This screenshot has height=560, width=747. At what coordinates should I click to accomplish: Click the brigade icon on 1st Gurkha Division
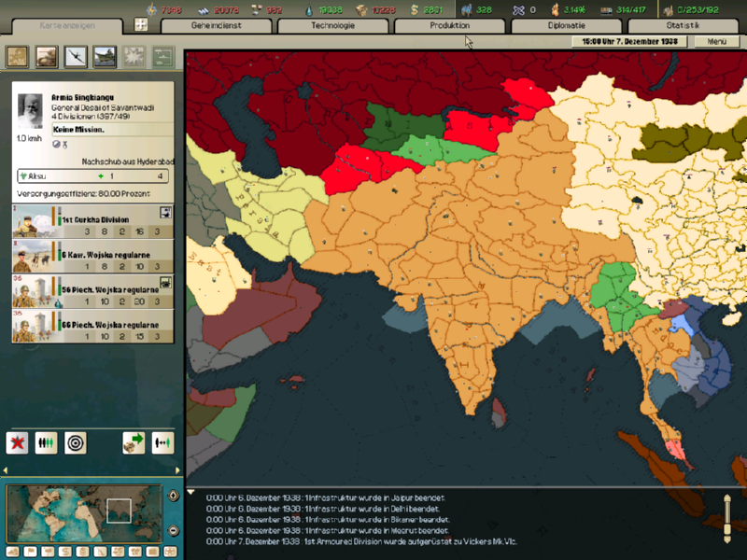(x=166, y=213)
